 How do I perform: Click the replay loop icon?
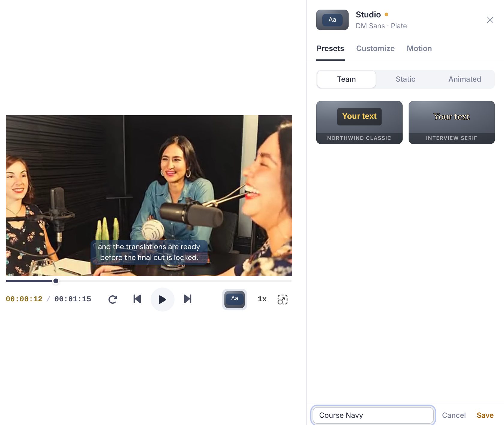[x=113, y=299]
